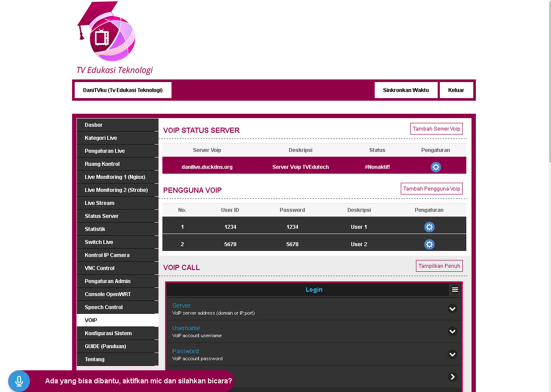Click Sinkronkan Waktu button
This screenshot has height=392, width=551.
[406, 90]
